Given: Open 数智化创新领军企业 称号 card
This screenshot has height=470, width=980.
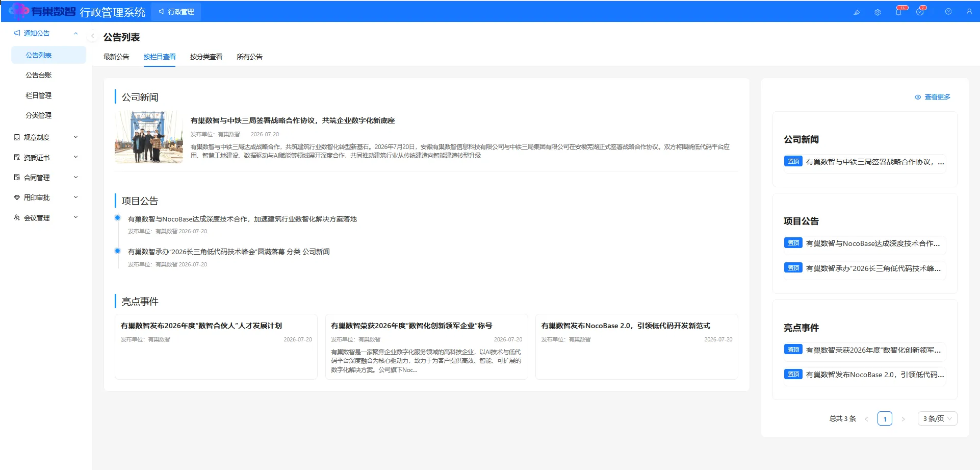Looking at the screenshot, I should tap(426, 347).
